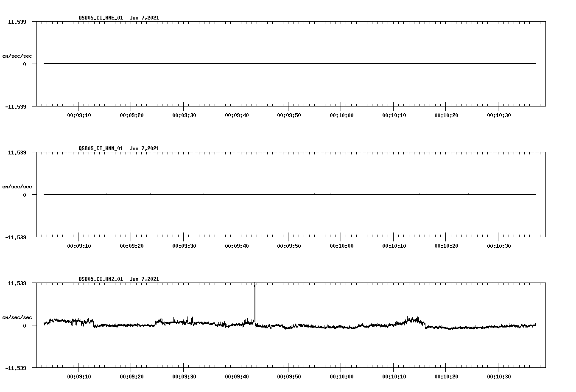Click 00:09:10 label under the HNE plot

click(79, 115)
